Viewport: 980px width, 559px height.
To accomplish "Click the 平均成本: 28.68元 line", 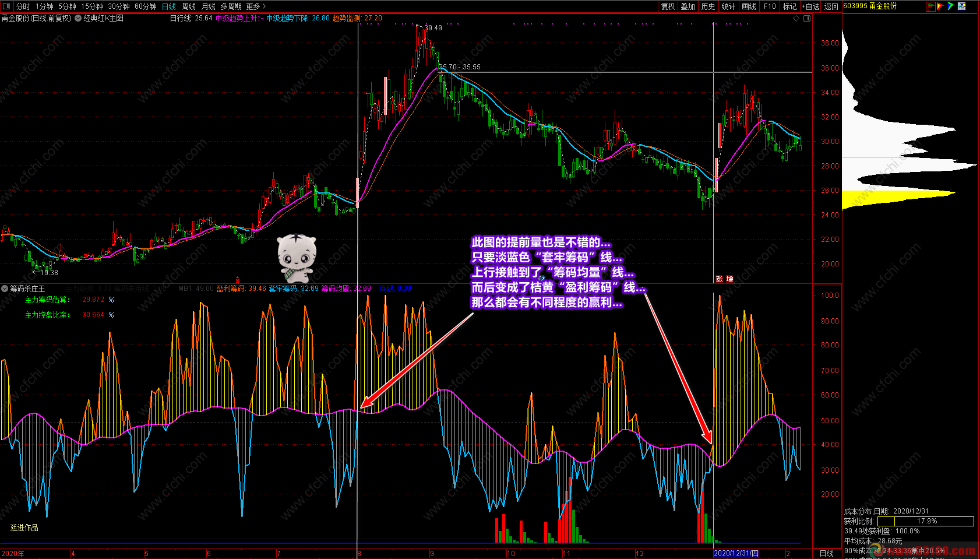I will click(x=873, y=541).
